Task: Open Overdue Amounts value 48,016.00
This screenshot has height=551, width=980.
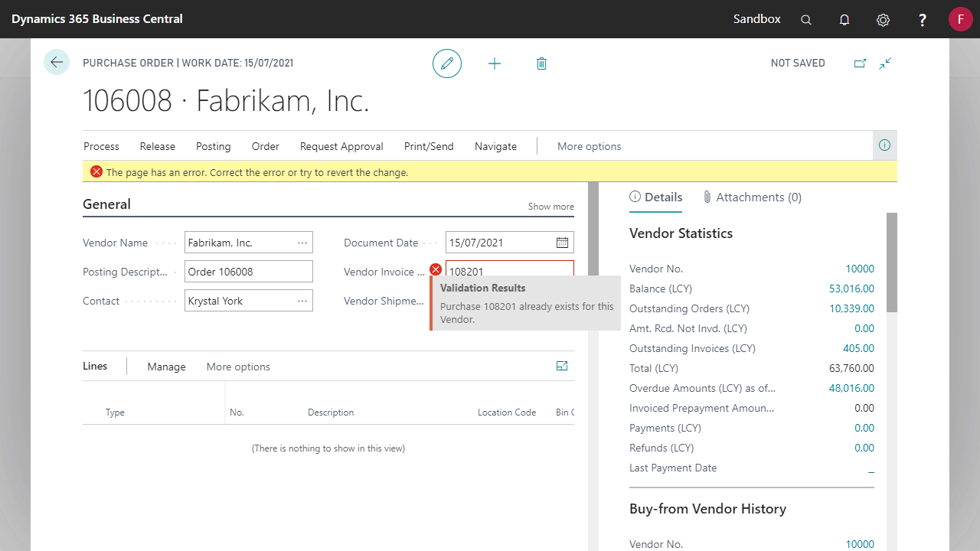Action: pos(851,388)
